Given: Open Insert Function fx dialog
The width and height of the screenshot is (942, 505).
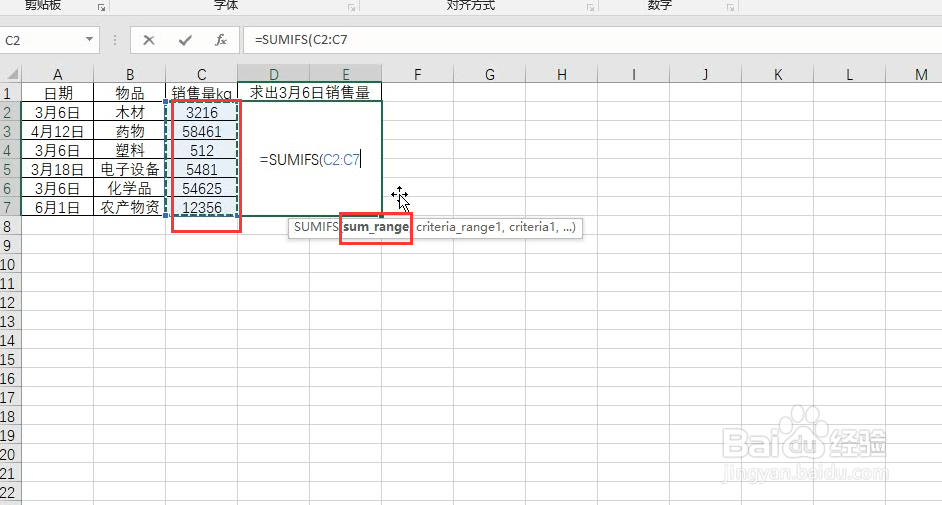Looking at the screenshot, I should 220,40.
